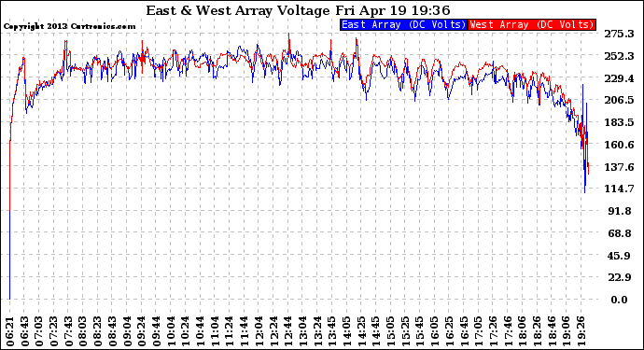Screen dimensions: 644x350
Task: Click the x-axis time label 14:45
Action: [376, 331]
